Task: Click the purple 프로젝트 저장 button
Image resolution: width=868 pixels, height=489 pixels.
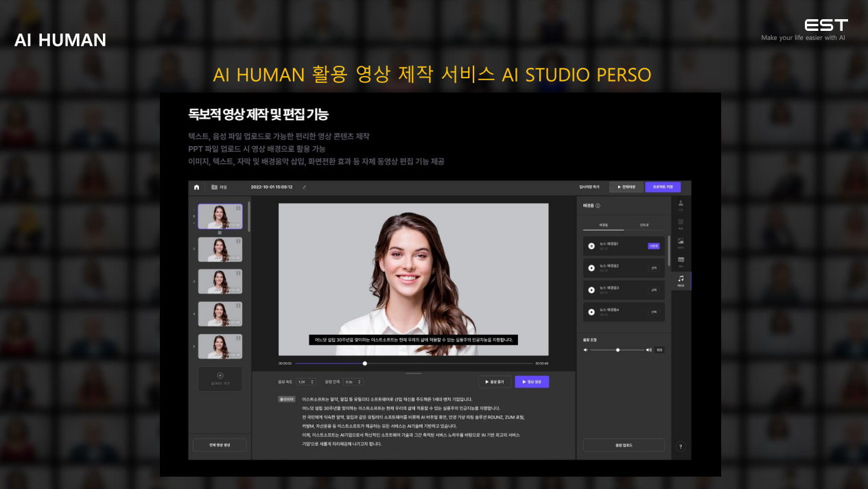Action: (662, 187)
